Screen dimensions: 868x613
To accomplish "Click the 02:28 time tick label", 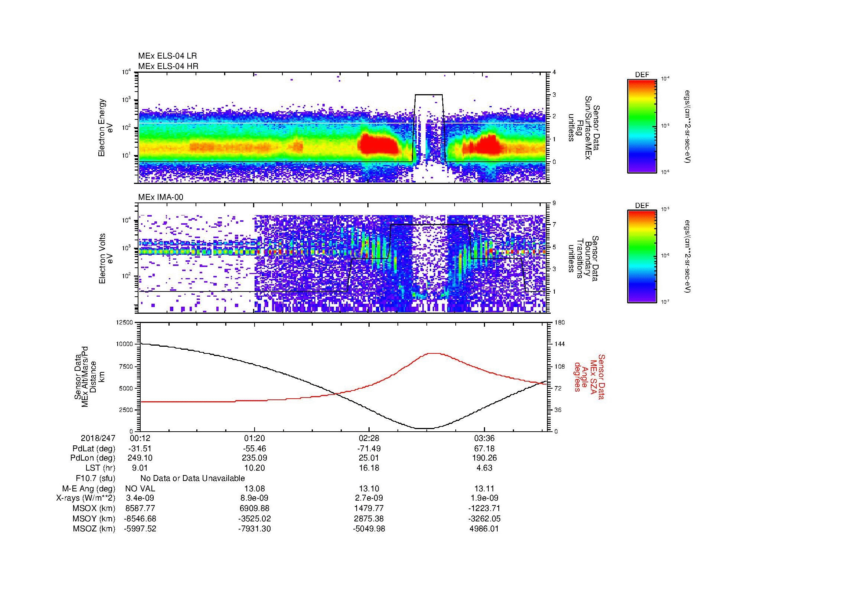I will 369,438.
